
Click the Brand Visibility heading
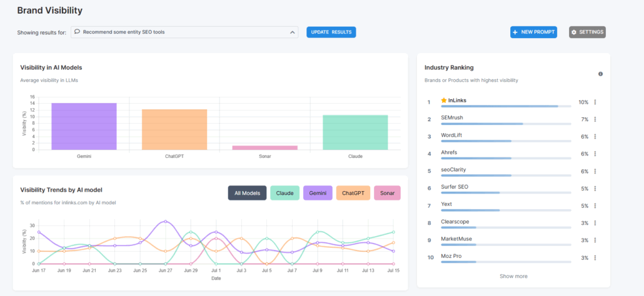point(49,11)
